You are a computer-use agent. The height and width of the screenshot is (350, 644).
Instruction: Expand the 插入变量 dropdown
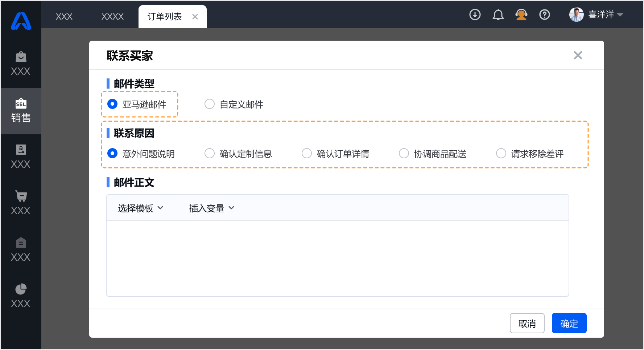tap(212, 208)
